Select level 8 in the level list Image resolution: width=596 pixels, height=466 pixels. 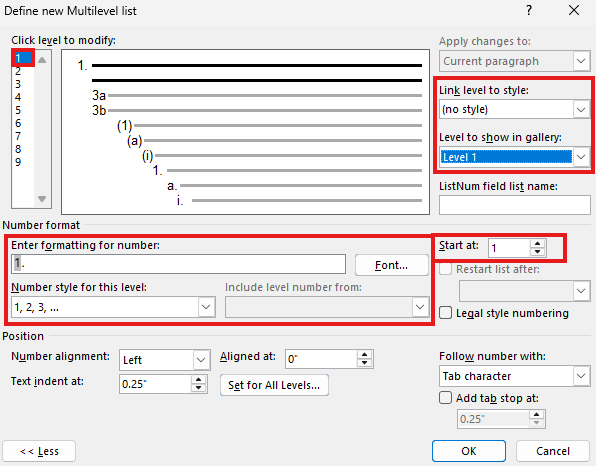[x=18, y=149]
